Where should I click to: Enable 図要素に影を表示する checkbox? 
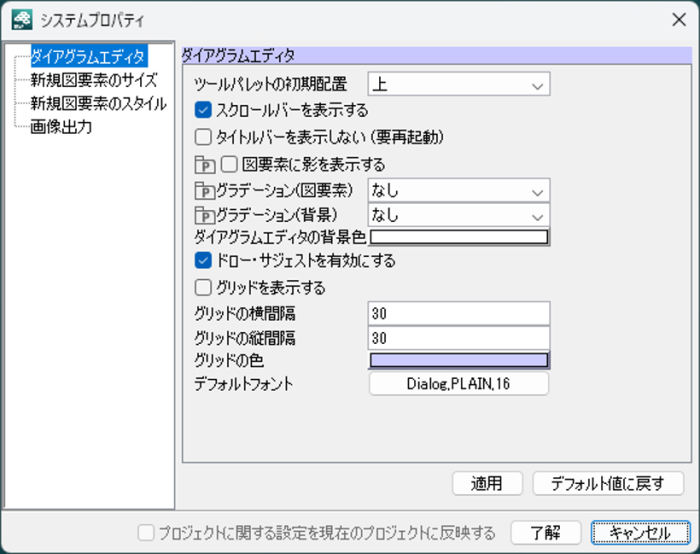pos(228,164)
